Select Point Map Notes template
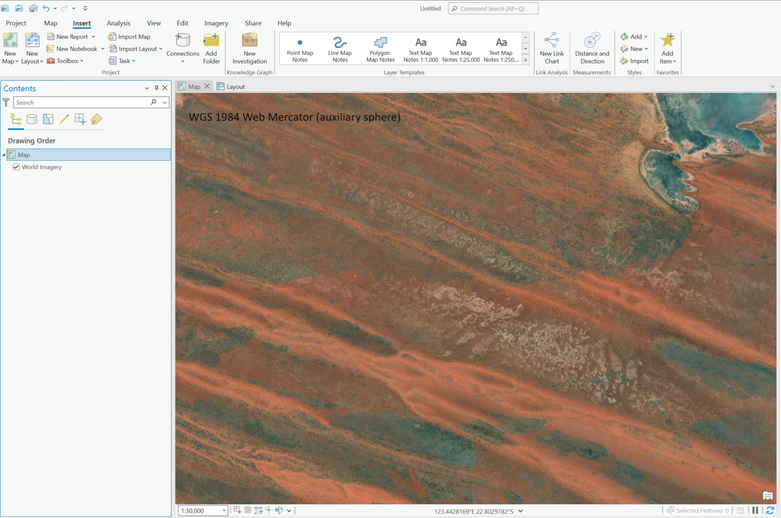 coord(299,50)
